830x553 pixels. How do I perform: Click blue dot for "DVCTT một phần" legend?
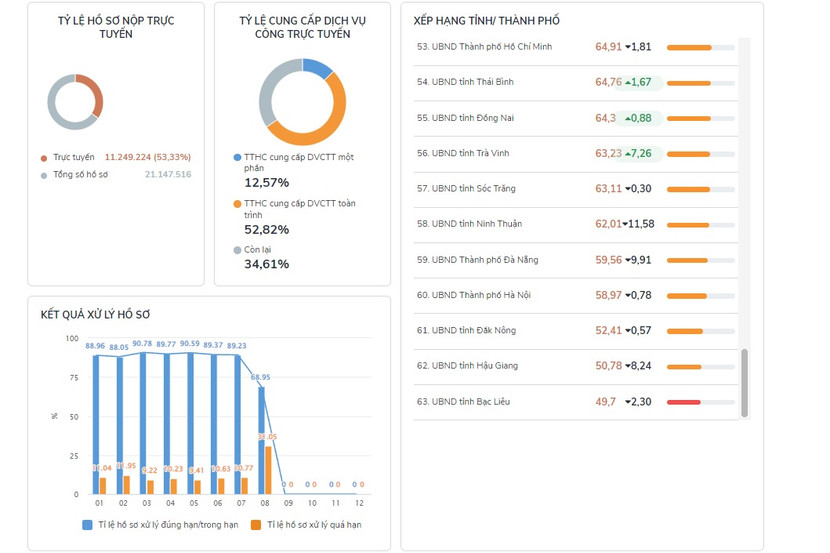237,158
